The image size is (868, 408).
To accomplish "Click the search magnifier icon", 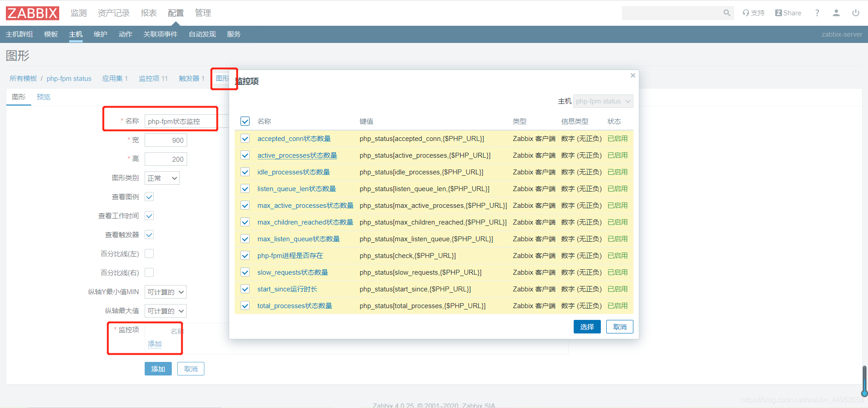I will (726, 13).
